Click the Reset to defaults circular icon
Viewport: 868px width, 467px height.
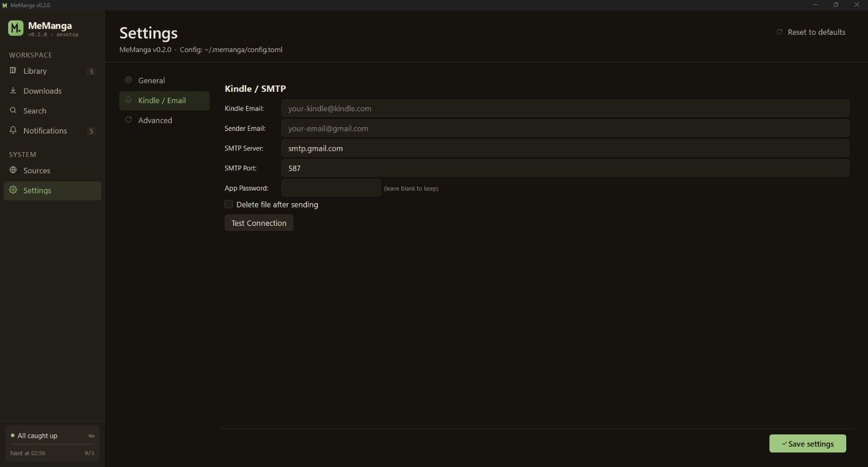click(x=780, y=32)
